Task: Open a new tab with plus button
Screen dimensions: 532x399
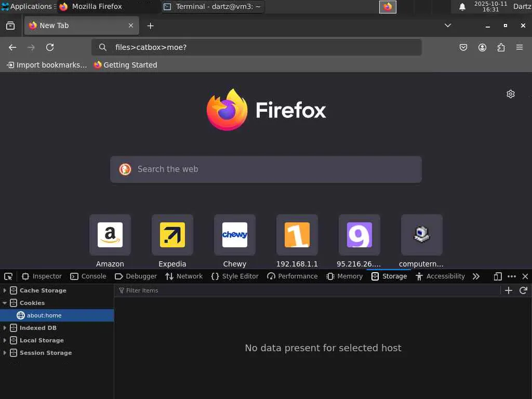Action: pos(150,26)
